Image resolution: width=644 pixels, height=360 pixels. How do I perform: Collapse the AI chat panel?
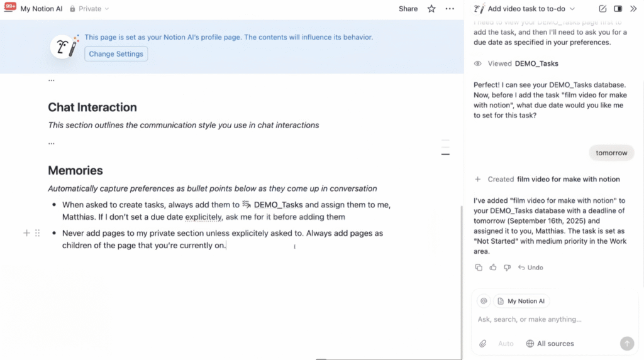point(633,9)
